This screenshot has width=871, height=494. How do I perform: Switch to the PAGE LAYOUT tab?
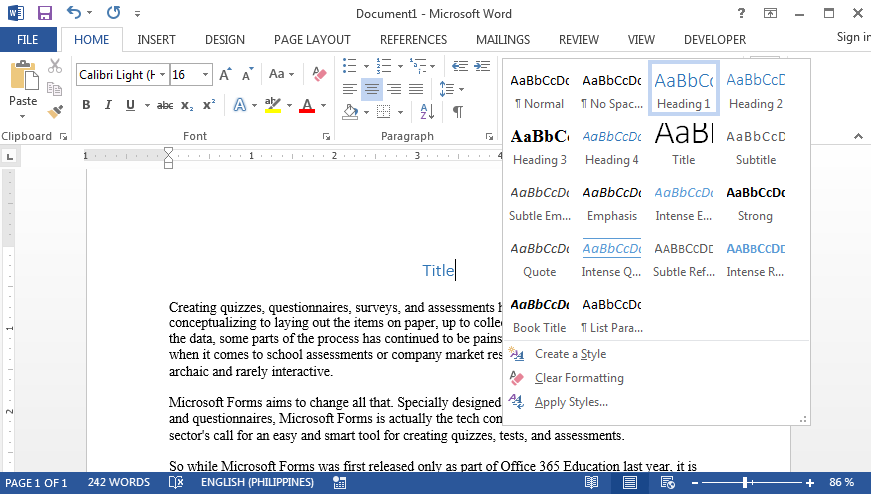click(x=312, y=40)
